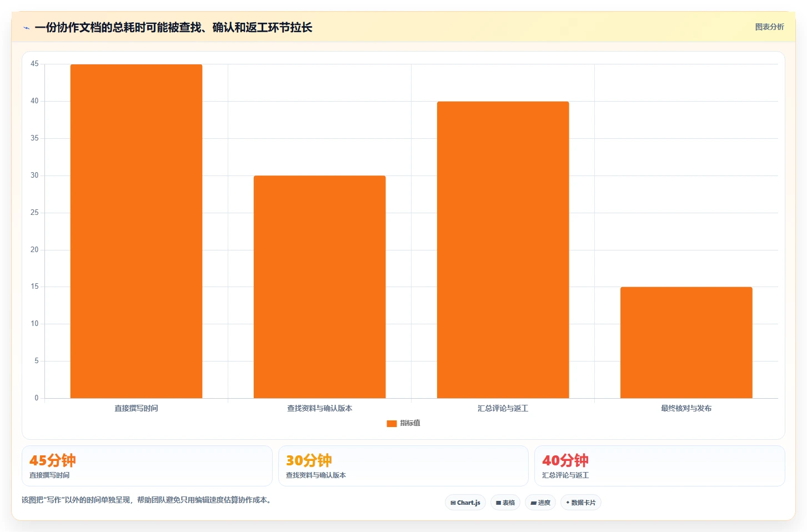The height and width of the screenshot is (532, 807).
Task: Click the y-axis value 10
Action: pyautogui.click(x=34, y=324)
